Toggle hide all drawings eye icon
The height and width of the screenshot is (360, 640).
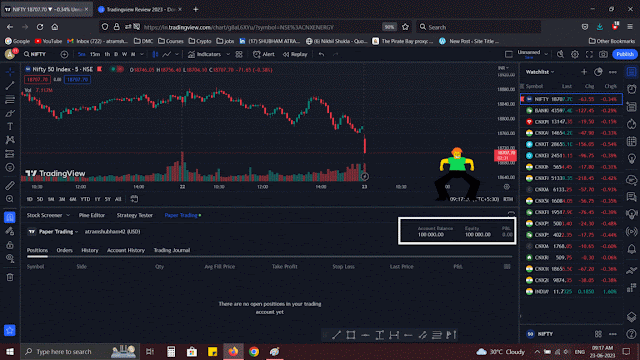(x=10, y=258)
